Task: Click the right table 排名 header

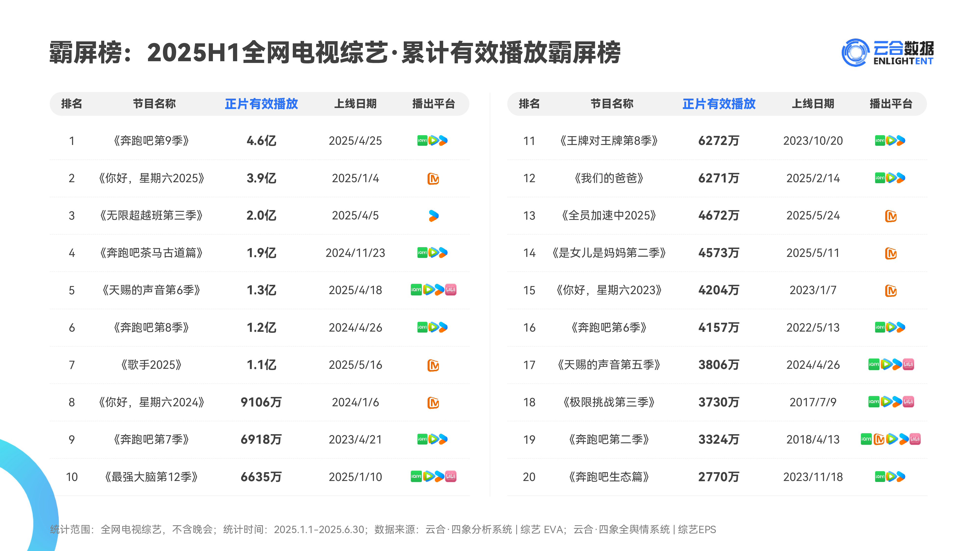Action: click(x=529, y=104)
